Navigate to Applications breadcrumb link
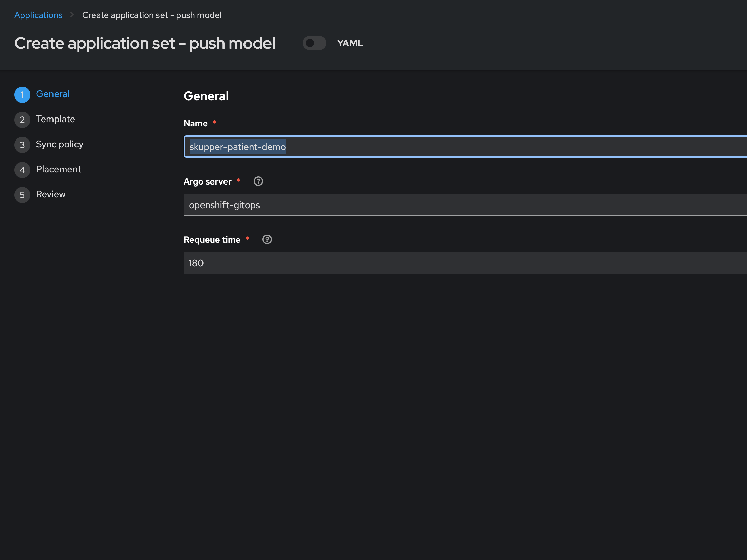Image resolution: width=747 pixels, height=560 pixels. tap(38, 15)
